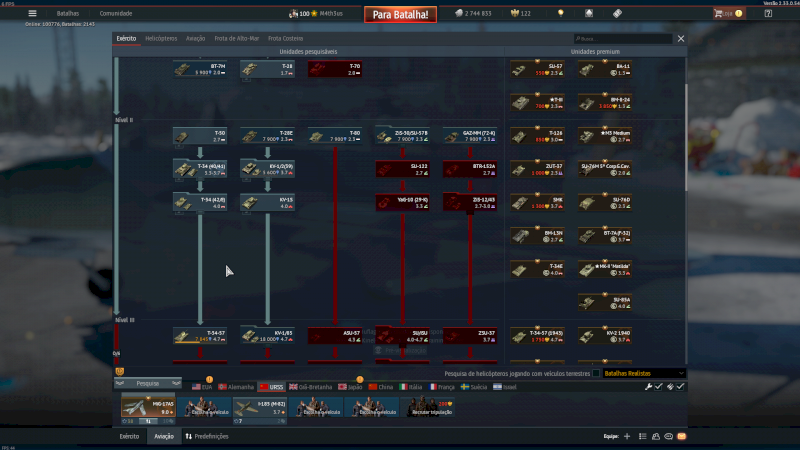Viewport: 800px width, 450px height.
Task: Switch to the Helicópteros tab
Action: click(x=161, y=38)
